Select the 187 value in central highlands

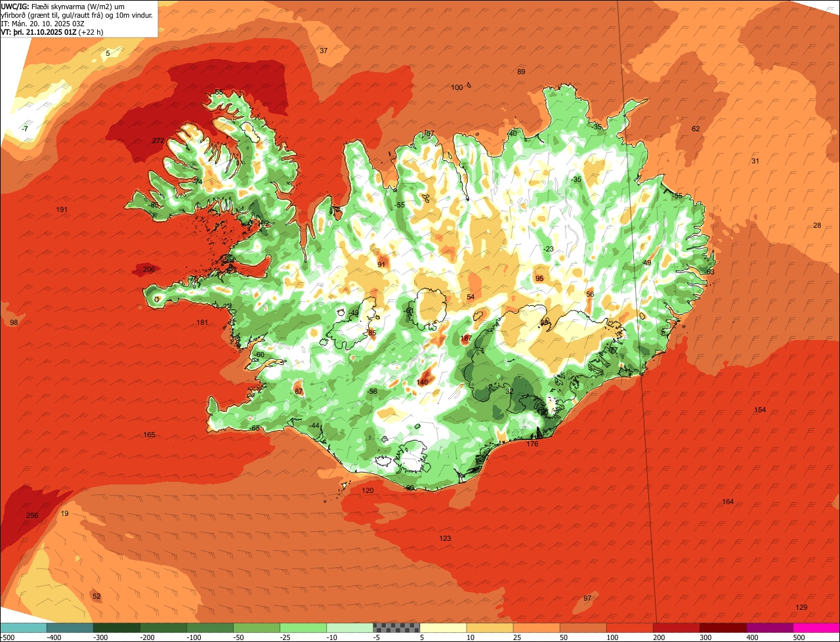(x=466, y=339)
